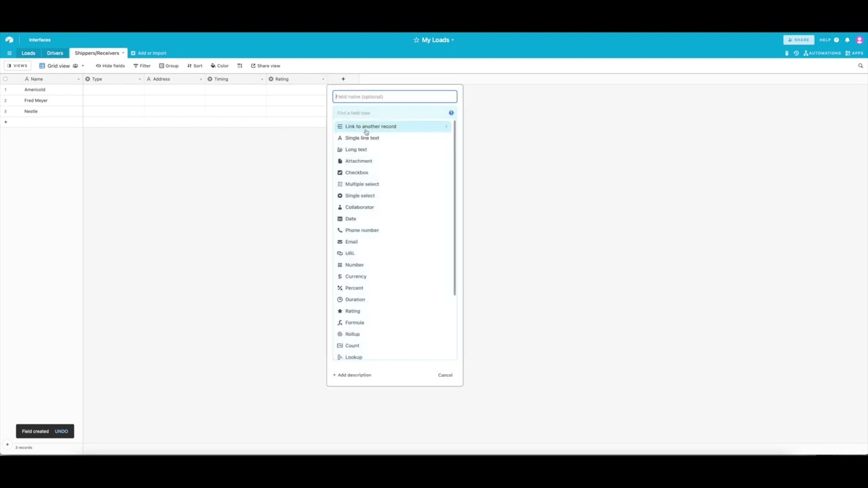The width and height of the screenshot is (868, 488).
Task: Open the My Loads base name dropdown
Action: tap(453, 40)
